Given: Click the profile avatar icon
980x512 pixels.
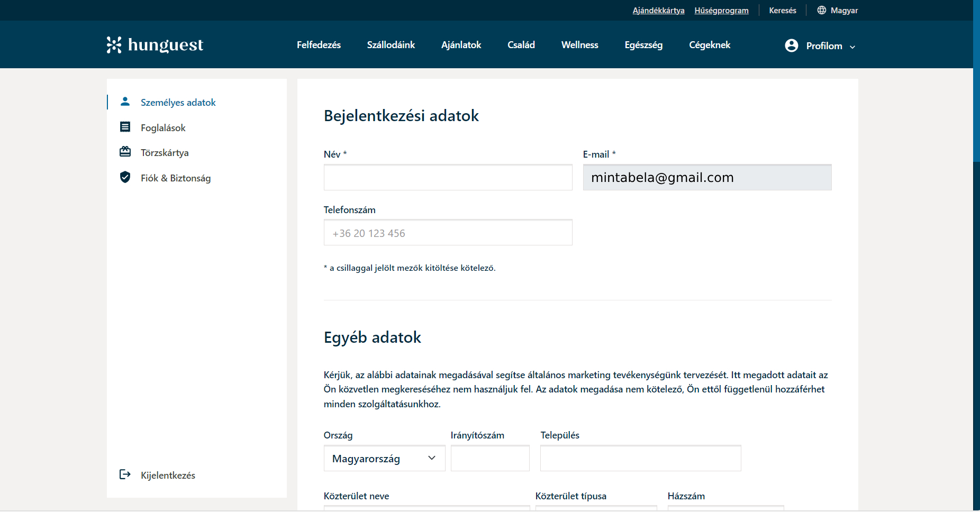Looking at the screenshot, I should tap(791, 45).
